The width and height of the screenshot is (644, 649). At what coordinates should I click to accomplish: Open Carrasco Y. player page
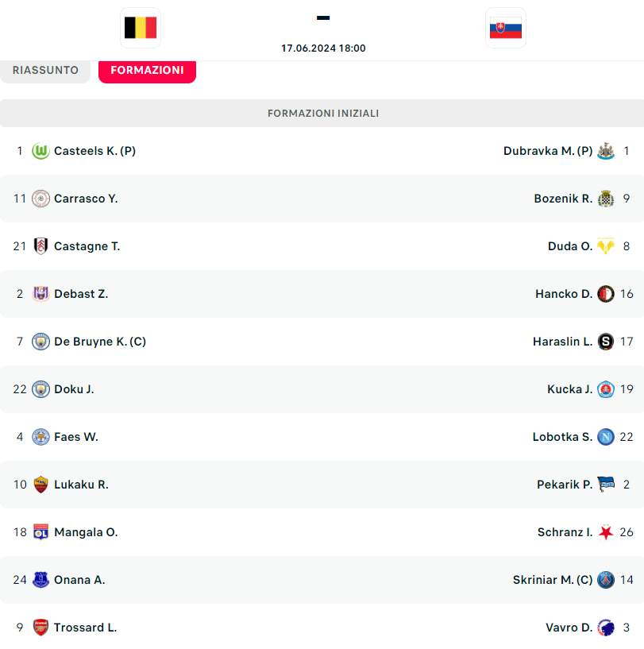(86, 199)
